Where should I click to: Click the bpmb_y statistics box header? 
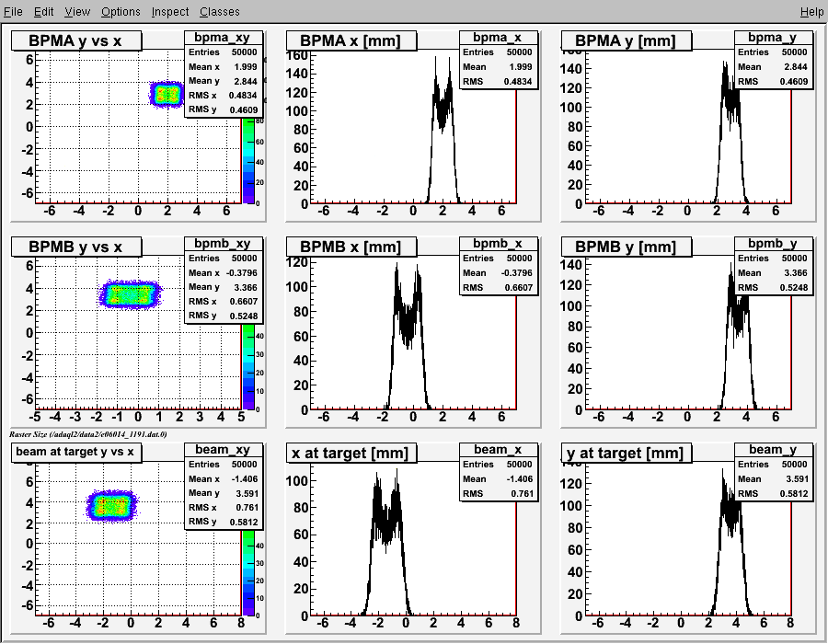point(773,244)
